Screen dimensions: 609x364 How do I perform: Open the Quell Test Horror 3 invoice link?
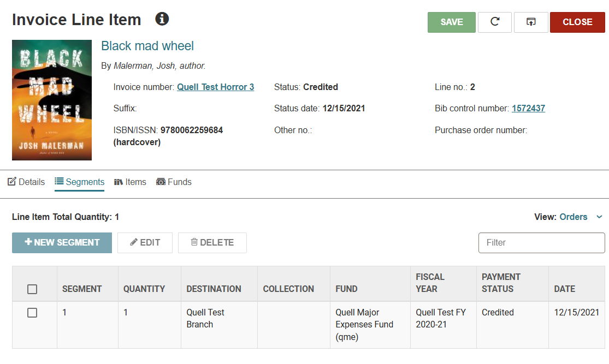[216, 87]
